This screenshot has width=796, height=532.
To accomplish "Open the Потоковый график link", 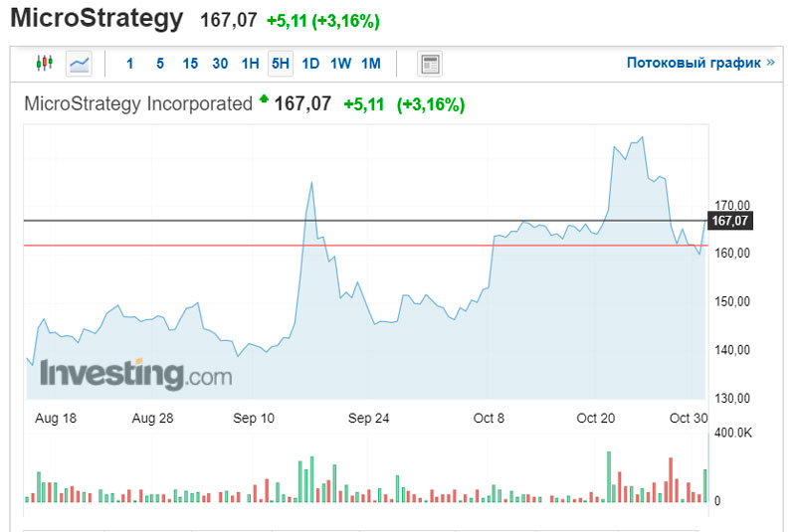I will [693, 63].
